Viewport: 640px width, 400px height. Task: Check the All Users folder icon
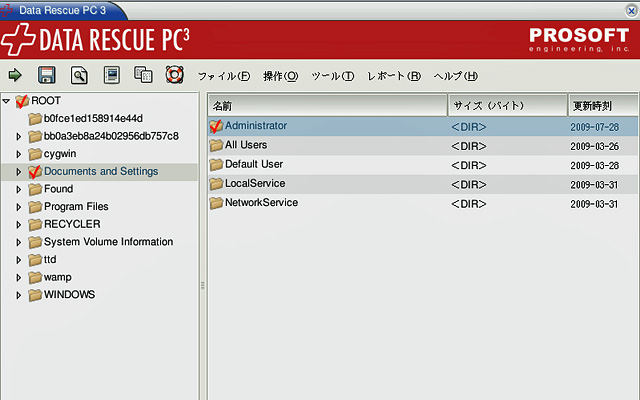click(x=216, y=145)
